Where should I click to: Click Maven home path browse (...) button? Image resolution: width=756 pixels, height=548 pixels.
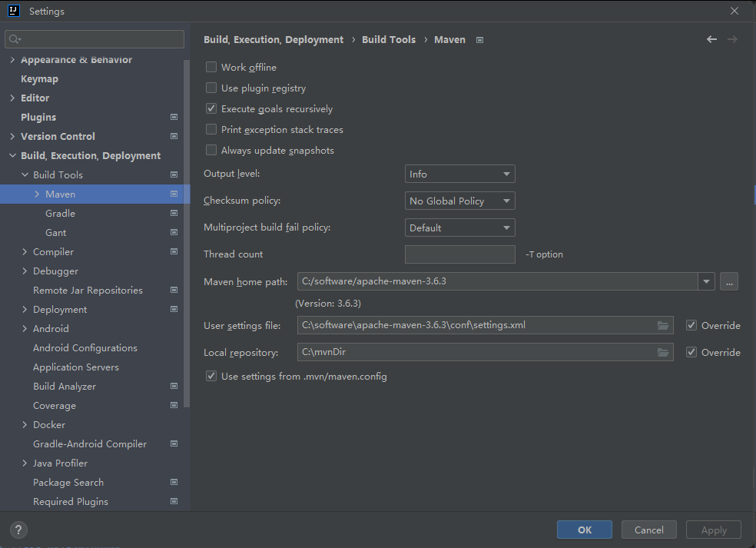[729, 281]
